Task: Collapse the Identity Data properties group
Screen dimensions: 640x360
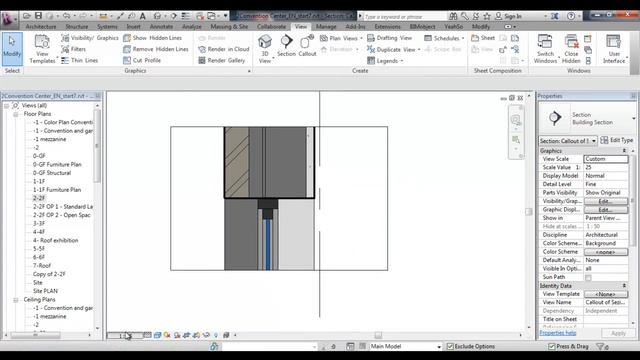Action: coord(624,286)
